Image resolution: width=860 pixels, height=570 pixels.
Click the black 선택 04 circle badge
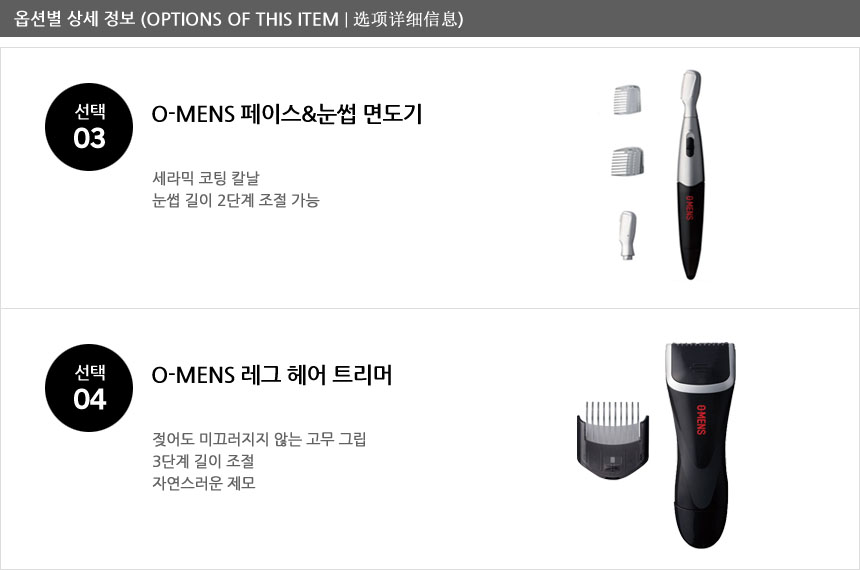tap(89, 388)
